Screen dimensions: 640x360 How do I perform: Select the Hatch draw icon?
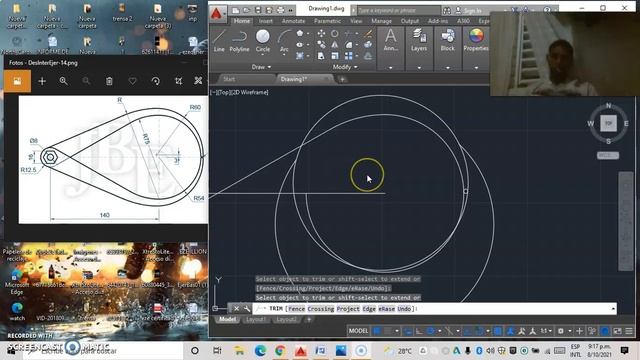300,56
